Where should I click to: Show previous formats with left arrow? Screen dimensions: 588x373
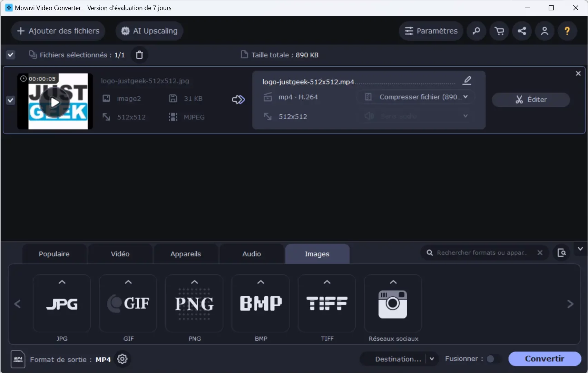pyautogui.click(x=18, y=304)
